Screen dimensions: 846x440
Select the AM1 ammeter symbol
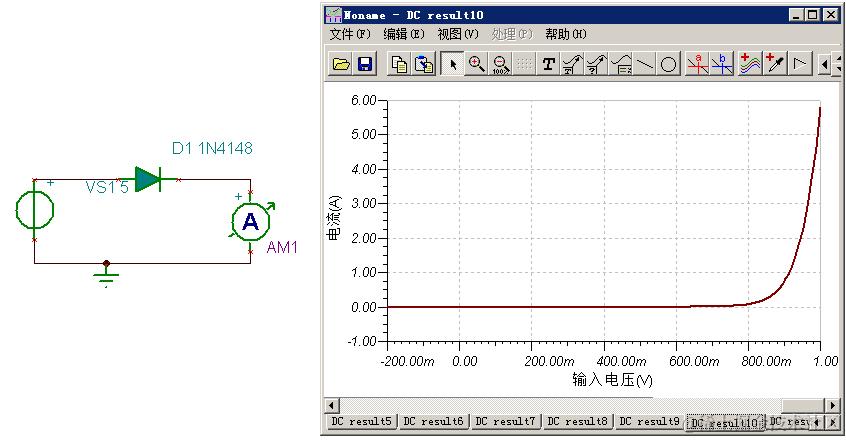[250, 222]
